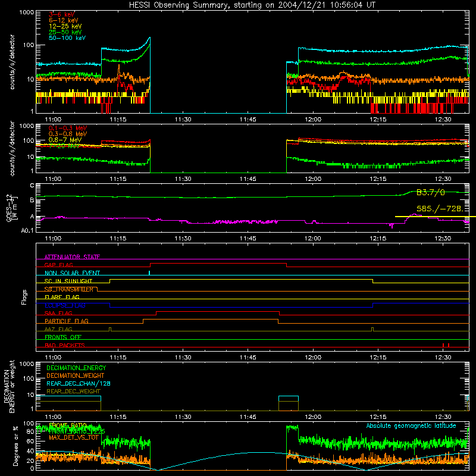Click the DECIMATION_ENERGY legend label
The image size is (476, 476).
[76, 368]
